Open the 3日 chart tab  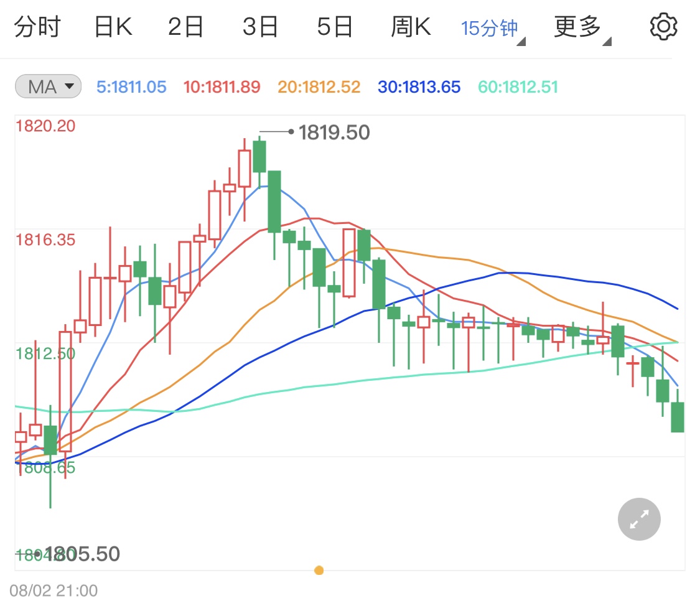[260, 27]
